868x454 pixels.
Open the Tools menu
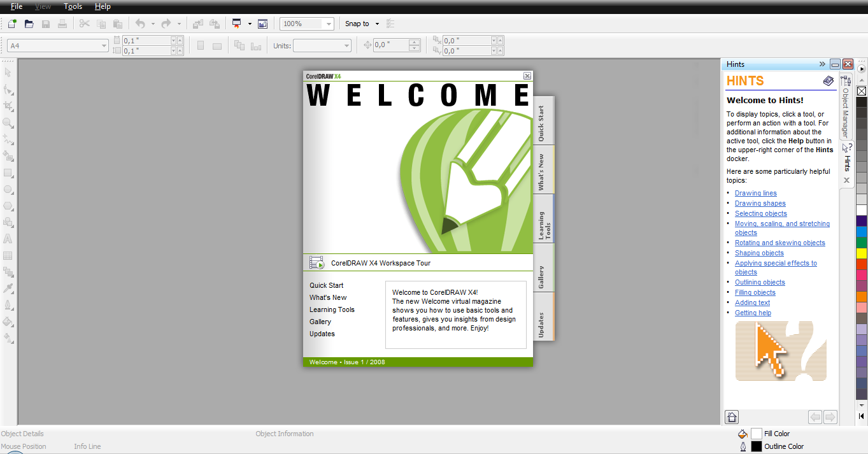point(72,6)
